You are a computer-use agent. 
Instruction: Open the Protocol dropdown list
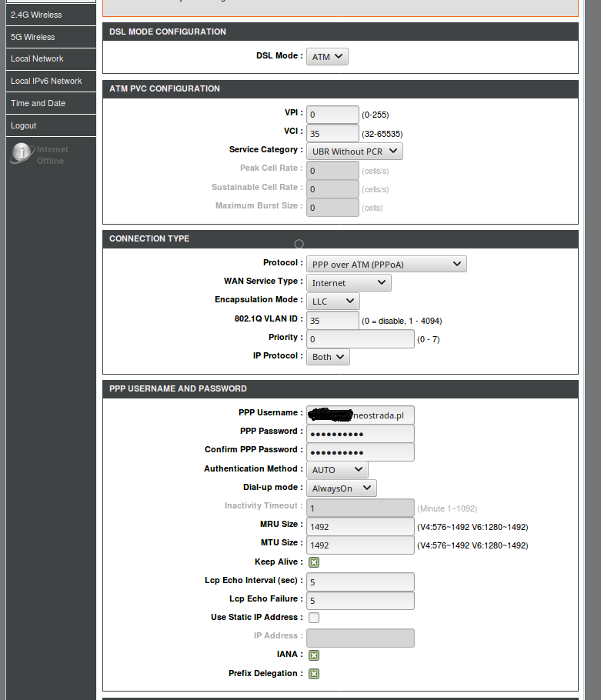pos(386,265)
